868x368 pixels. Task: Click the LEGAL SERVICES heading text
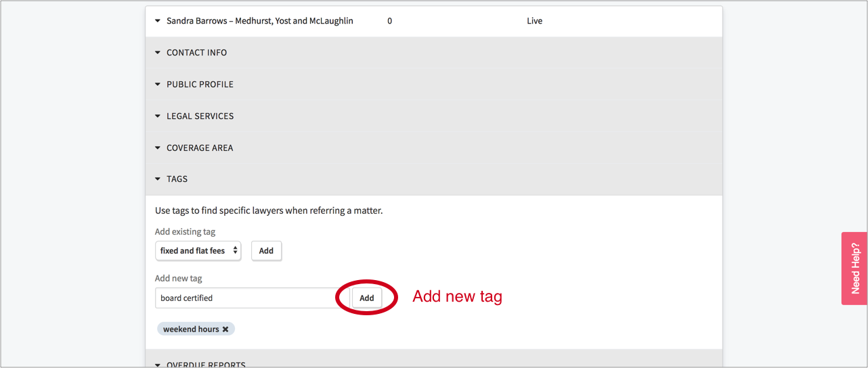point(200,116)
